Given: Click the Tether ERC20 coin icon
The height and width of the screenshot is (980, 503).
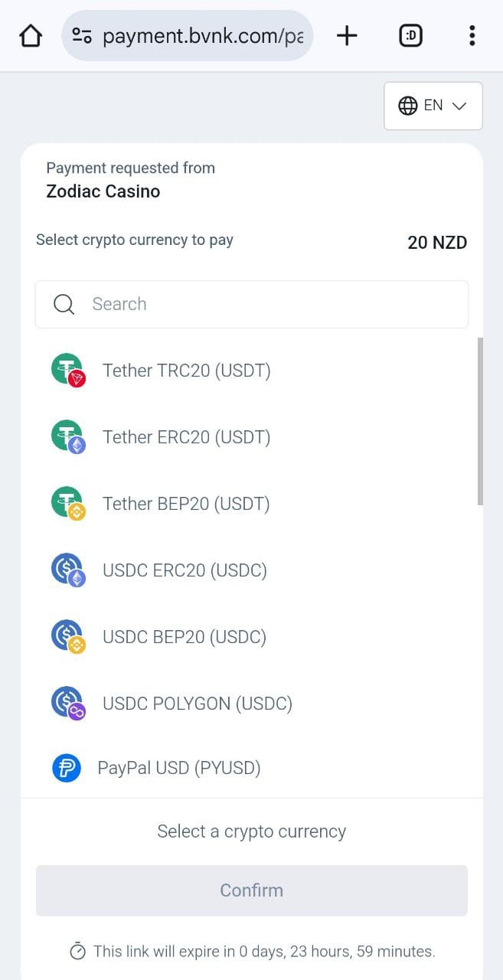Looking at the screenshot, I should [67, 437].
